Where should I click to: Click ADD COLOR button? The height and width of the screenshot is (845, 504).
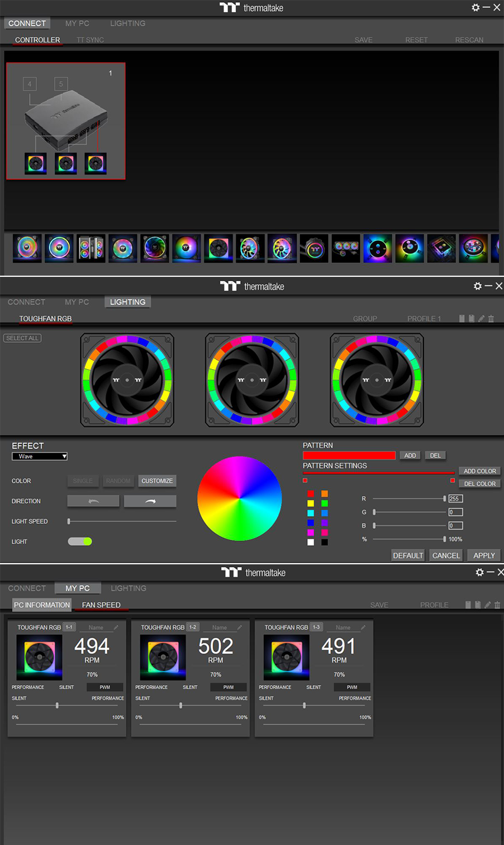pos(480,471)
